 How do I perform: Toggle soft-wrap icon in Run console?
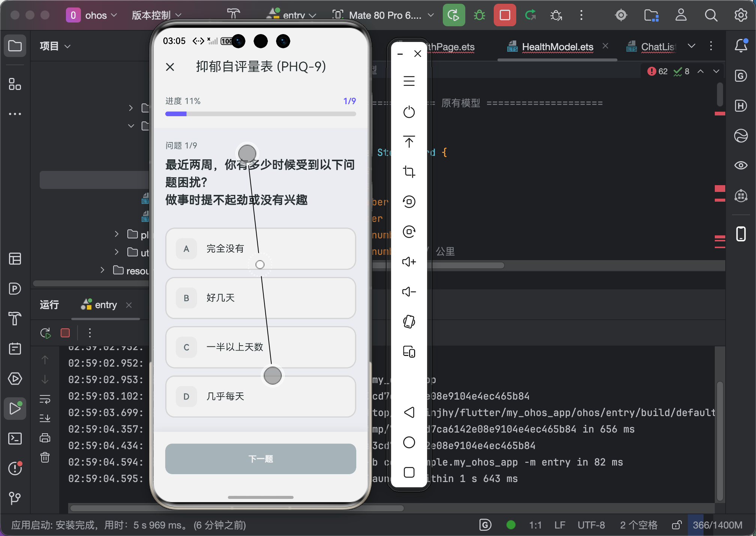(45, 399)
